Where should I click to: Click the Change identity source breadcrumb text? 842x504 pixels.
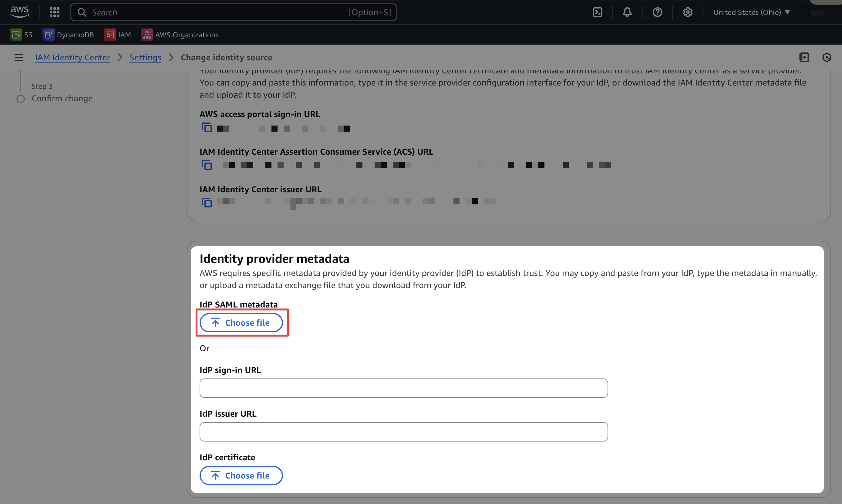tap(226, 57)
